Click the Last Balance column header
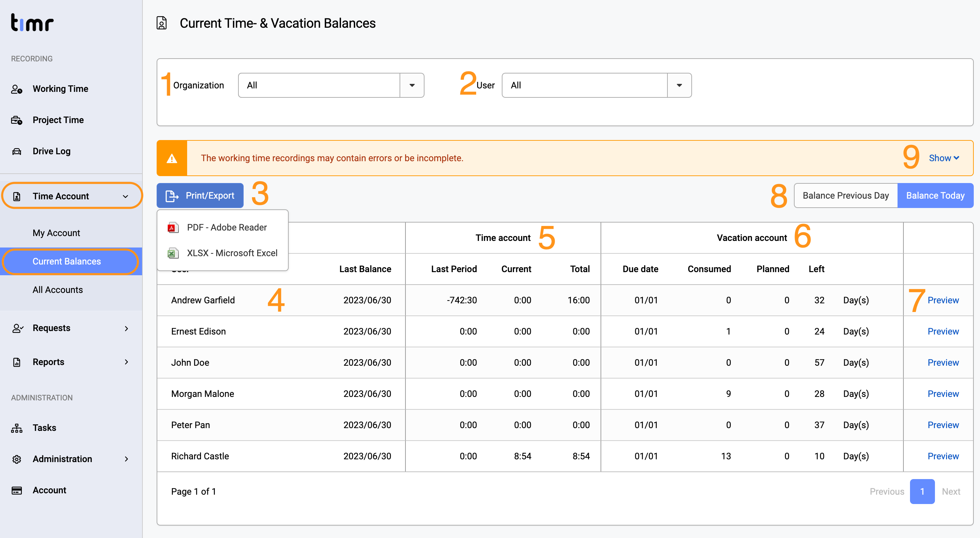This screenshot has width=980, height=538. click(365, 269)
